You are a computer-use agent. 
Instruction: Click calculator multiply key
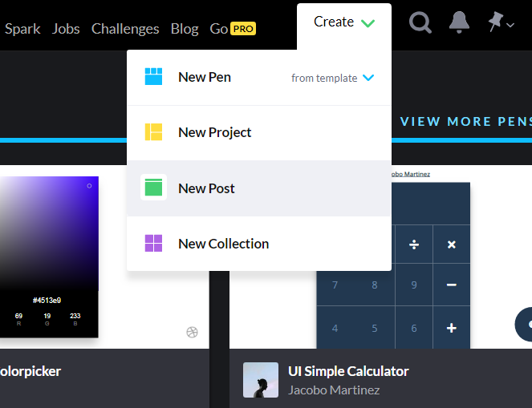pos(452,244)
